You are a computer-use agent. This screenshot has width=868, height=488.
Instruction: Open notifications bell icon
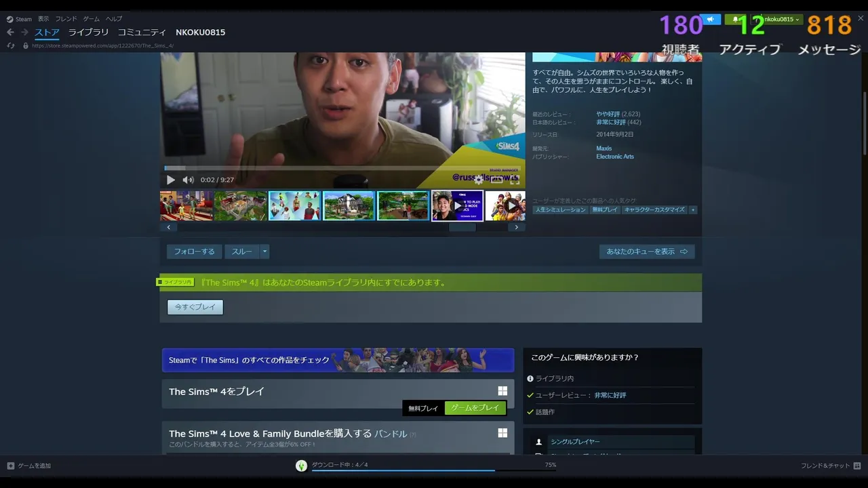[x=735, y=20]
